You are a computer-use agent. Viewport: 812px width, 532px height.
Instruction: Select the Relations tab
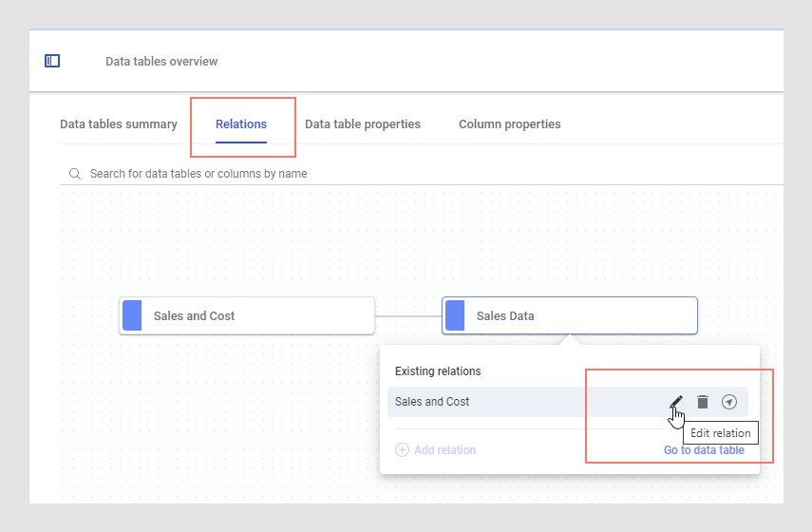241,124
